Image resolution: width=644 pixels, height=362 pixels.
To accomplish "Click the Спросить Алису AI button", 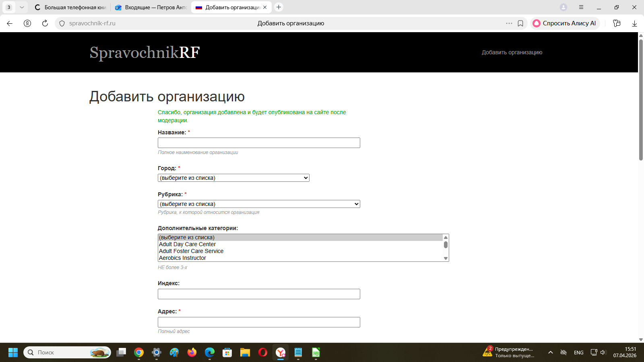I will click(x=565, y=23).
